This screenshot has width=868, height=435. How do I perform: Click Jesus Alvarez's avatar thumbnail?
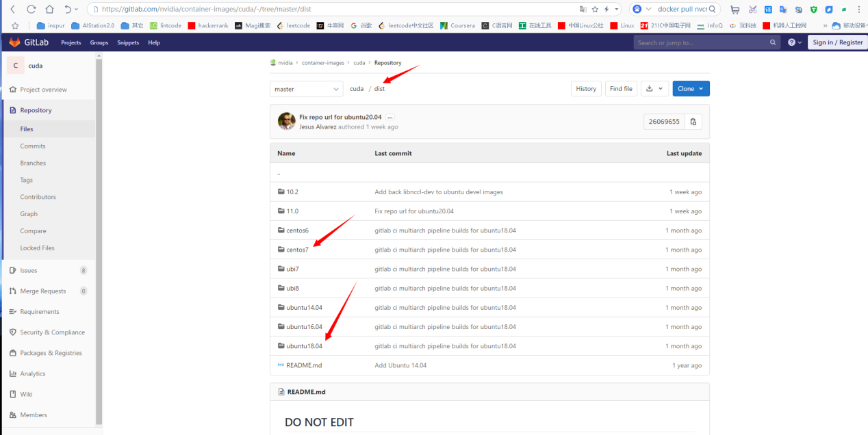286,122
